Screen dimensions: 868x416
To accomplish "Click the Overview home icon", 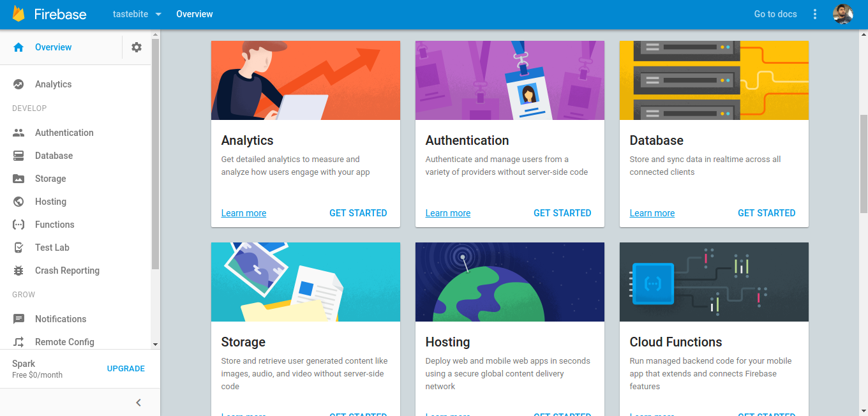I will click(x=19, y=47).
